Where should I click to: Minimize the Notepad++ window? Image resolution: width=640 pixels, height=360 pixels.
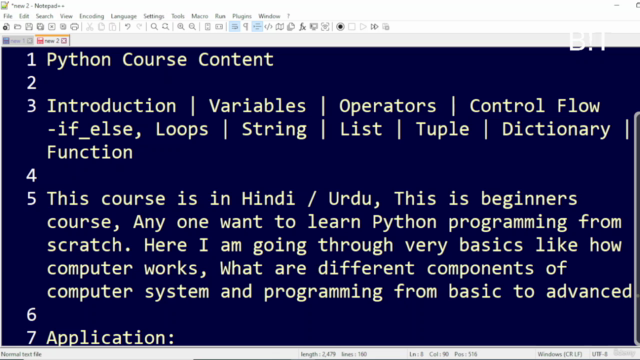(617, 5)
